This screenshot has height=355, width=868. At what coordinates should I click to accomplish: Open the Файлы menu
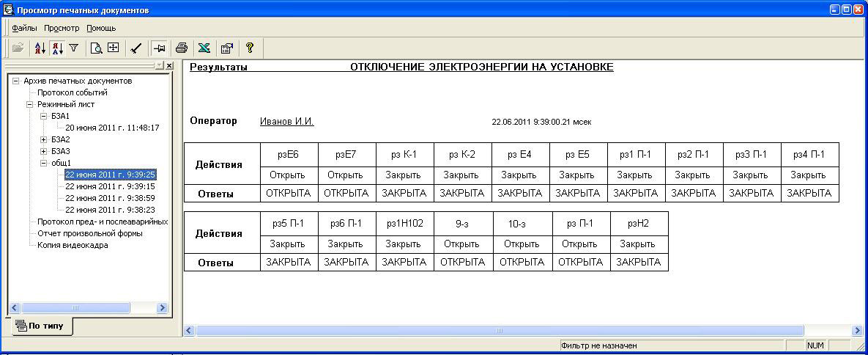pos(24,28)
